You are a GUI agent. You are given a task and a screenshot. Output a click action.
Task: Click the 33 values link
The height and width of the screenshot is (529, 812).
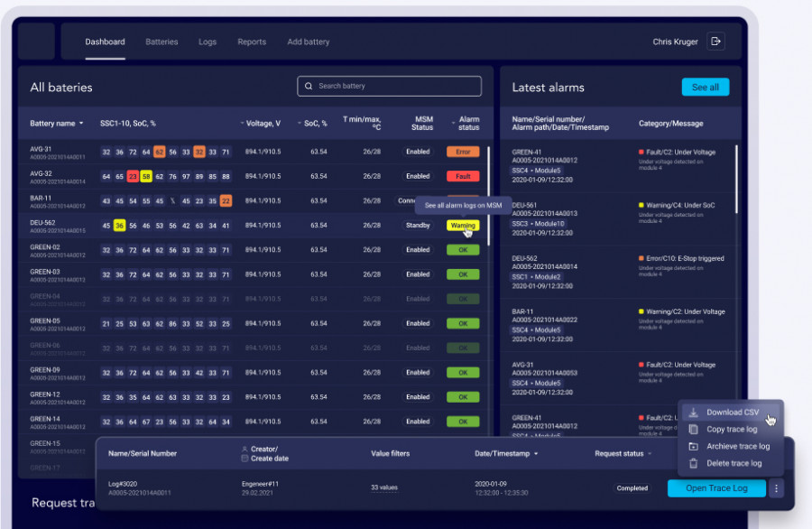coord(384,487)
